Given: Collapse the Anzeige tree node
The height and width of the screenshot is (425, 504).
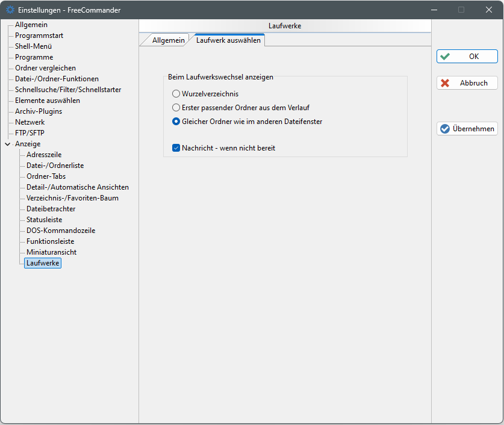Looking at the screenshot, I should (x=7, y=144).
